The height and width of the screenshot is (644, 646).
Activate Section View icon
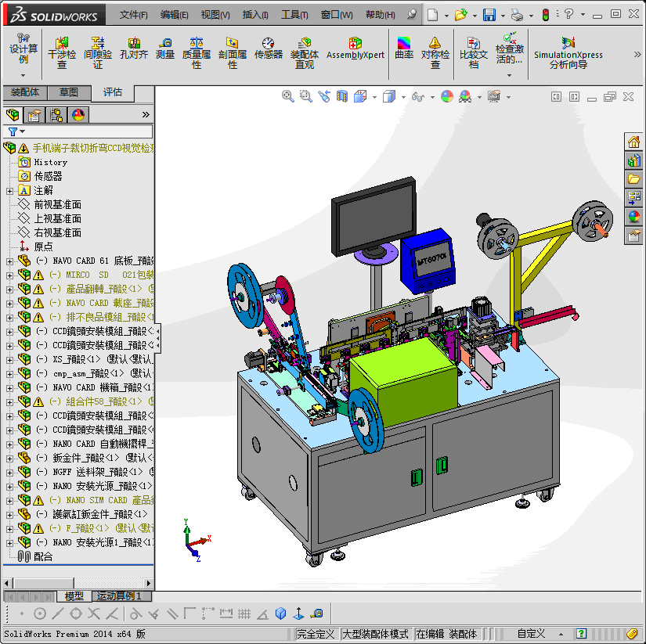click(342, 96)
